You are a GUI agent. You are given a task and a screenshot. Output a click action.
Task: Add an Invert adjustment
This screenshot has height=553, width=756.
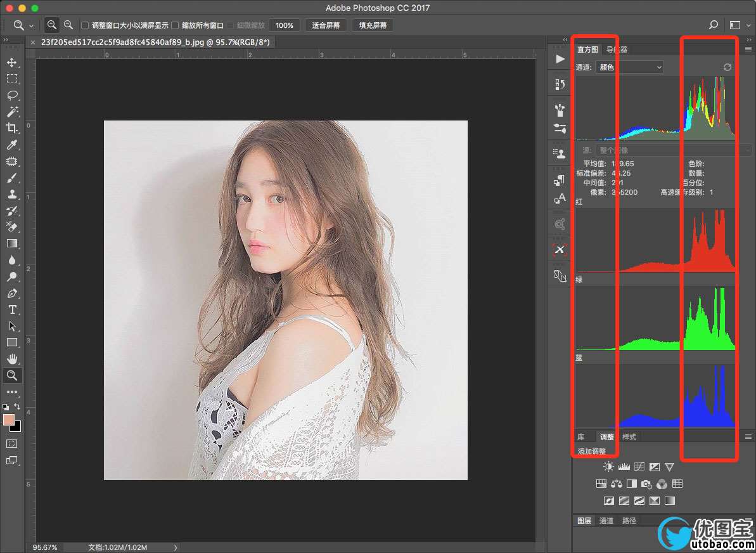[x=609, y=501]
